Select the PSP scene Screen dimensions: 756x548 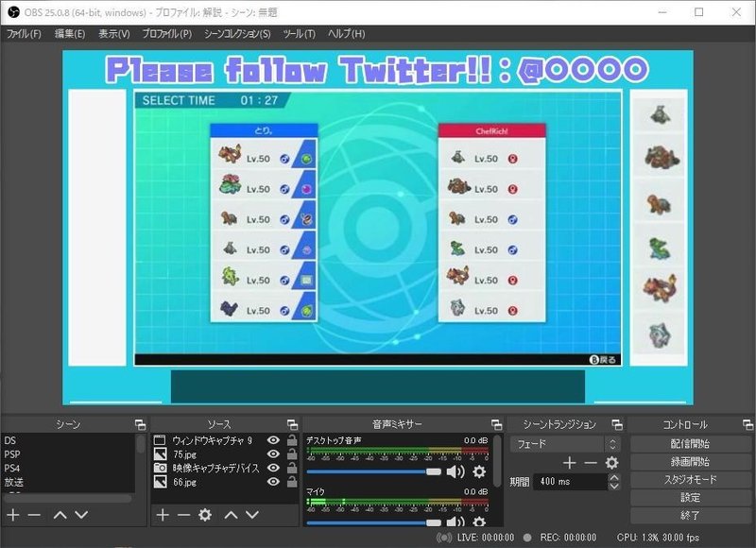click(x=67, y=454)
